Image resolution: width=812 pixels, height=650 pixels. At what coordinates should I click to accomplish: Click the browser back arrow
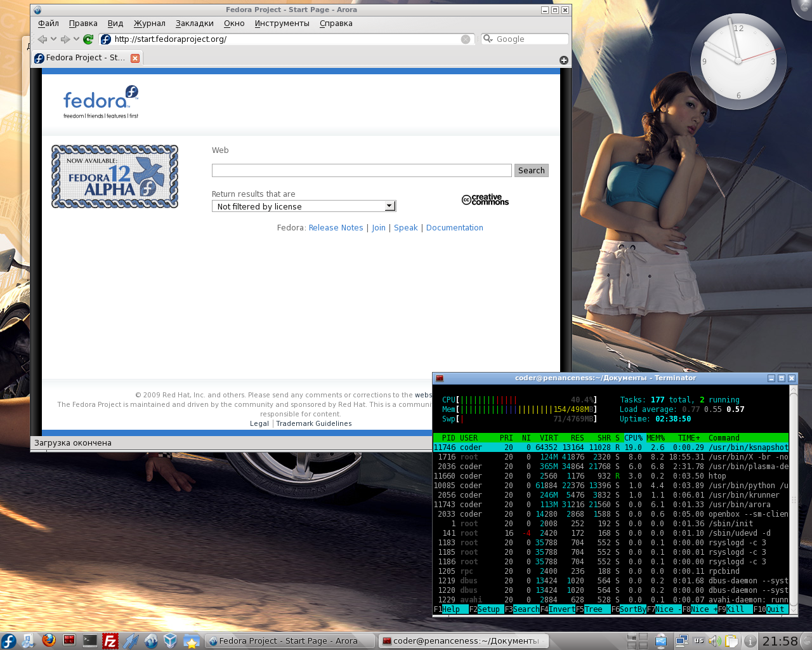(43, 39)
